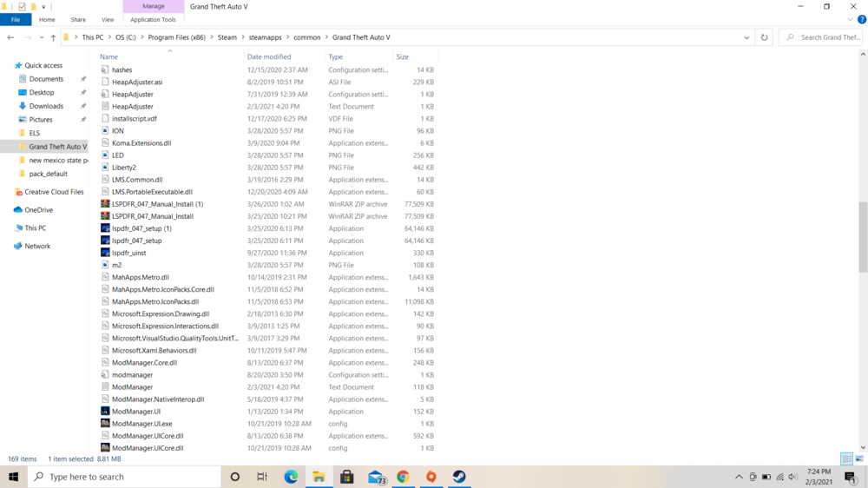868x488 pixels.
Task: Open Pictures in the navigation pane
Action: [x=41, y=120]
